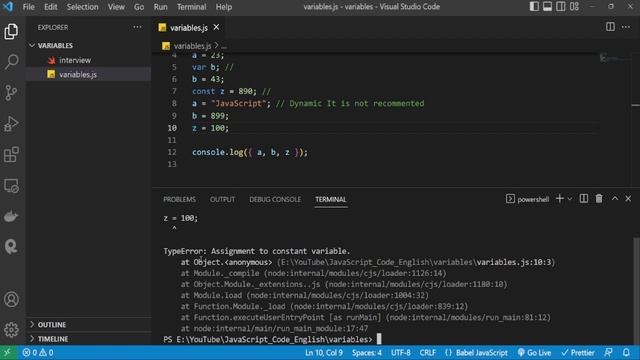Select the Terminal panel tab
Viewport: 640px width, 360px height.
tap(331, 199)
